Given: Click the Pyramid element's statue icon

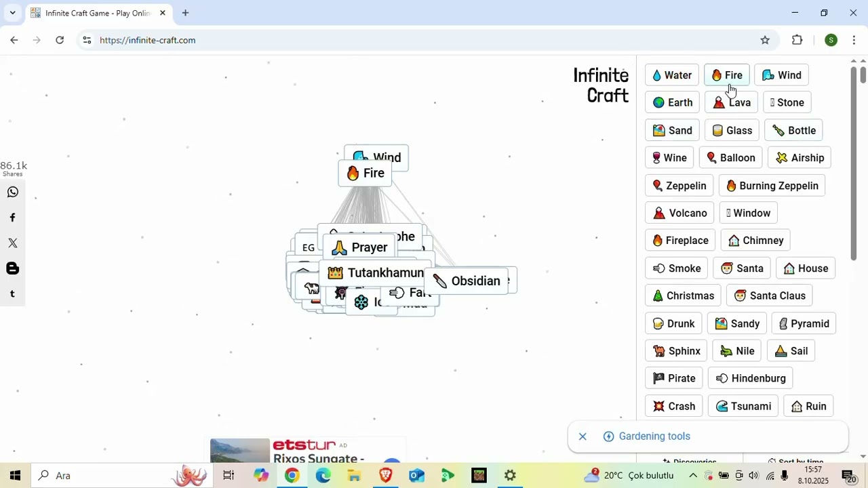Looking at the screenshot, I should pyautogui.click(x=783, y=324).
